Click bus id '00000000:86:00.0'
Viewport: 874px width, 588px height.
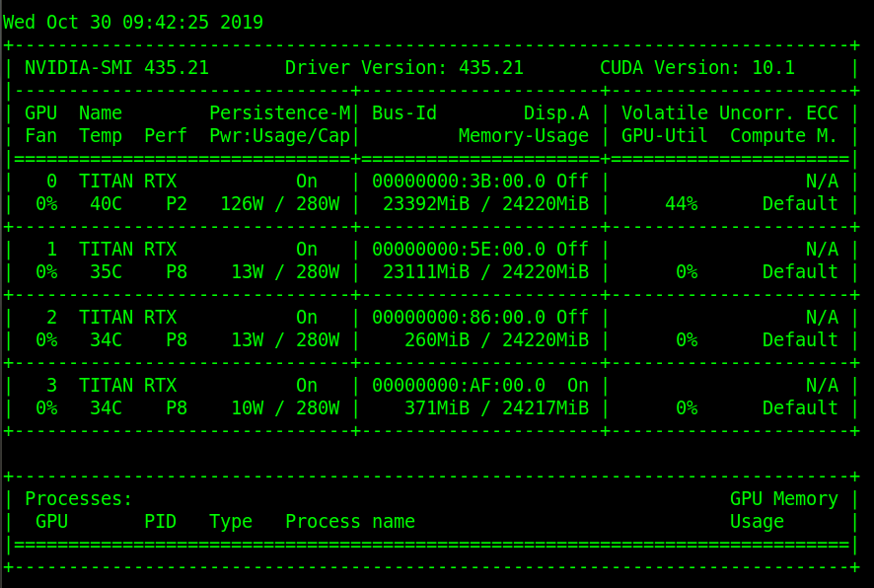[459, 317]
